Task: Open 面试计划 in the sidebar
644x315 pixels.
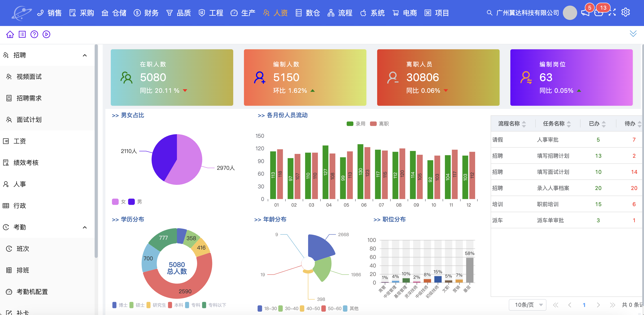Action: click(47, 120)
